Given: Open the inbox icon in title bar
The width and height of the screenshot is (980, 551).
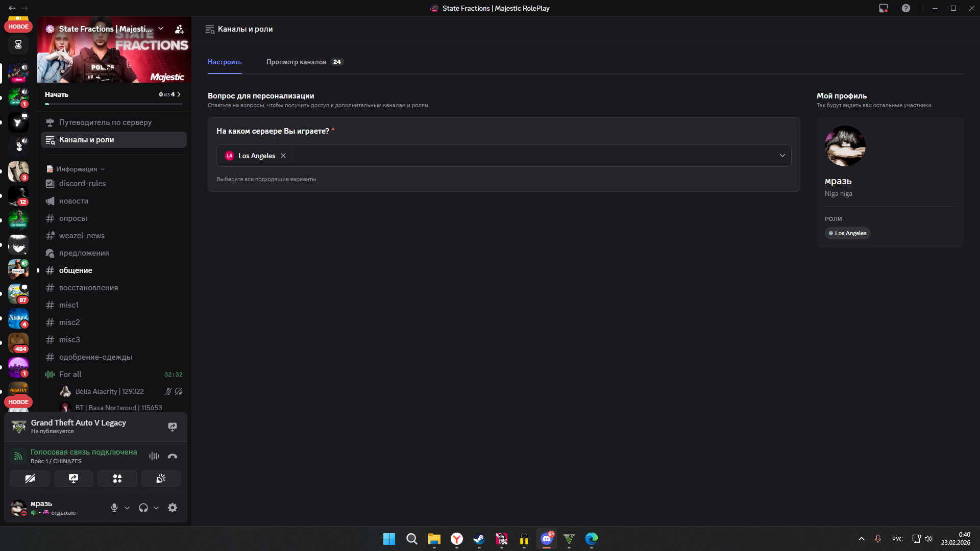Looking at the screenshot, I should point(884,8).
